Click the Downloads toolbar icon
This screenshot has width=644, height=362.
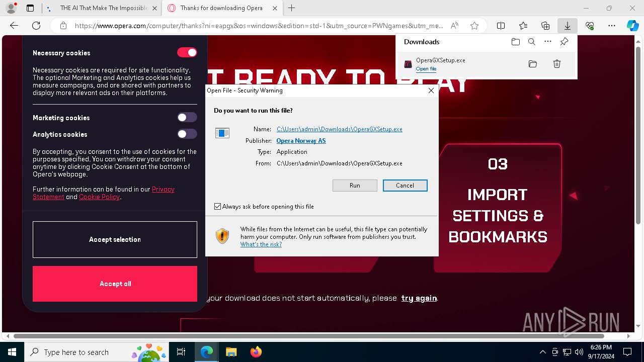click(568, 26)
